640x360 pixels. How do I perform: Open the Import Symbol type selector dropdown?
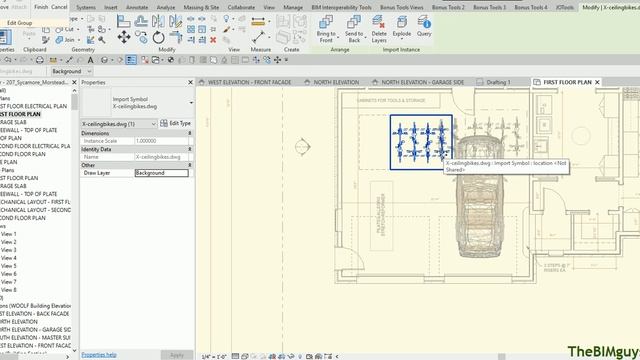click(x=191, y=103)
